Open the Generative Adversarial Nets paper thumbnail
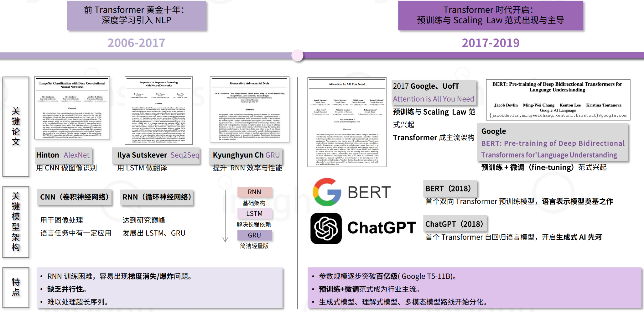This screenshot has width=644, height=312. point(250,109)
